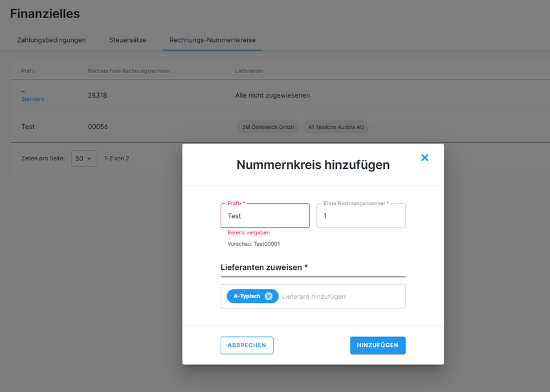Switch to the Zahlungsbedingungen tab
Viewport: 550px width, 392px height.
point(51,40)
